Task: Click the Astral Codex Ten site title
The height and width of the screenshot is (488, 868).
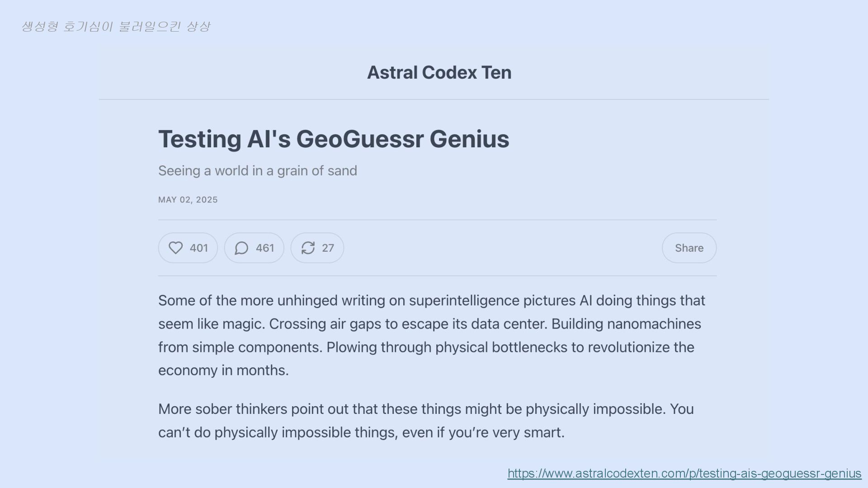Action: point(439,73)
